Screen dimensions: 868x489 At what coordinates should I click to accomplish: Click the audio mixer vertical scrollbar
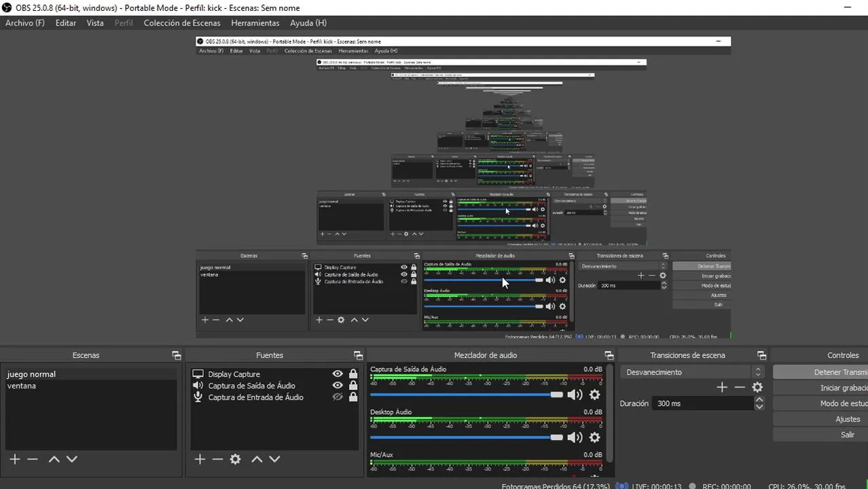[609, 414]
